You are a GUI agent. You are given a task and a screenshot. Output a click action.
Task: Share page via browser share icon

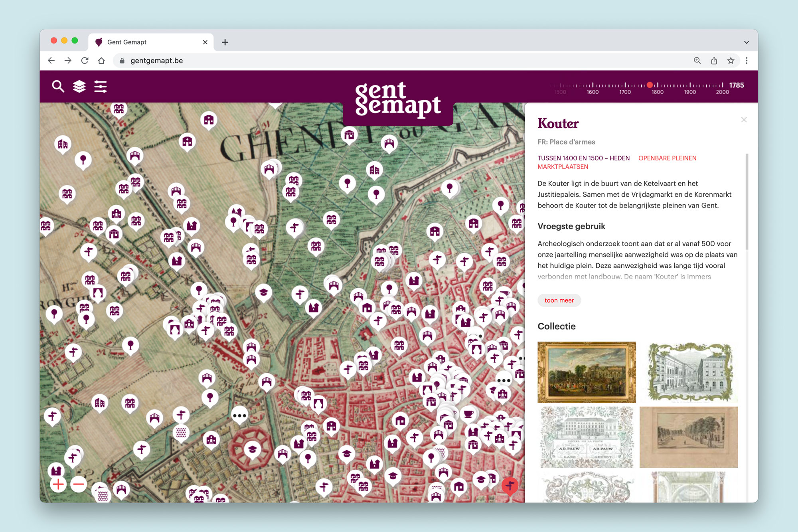(714, 61)
